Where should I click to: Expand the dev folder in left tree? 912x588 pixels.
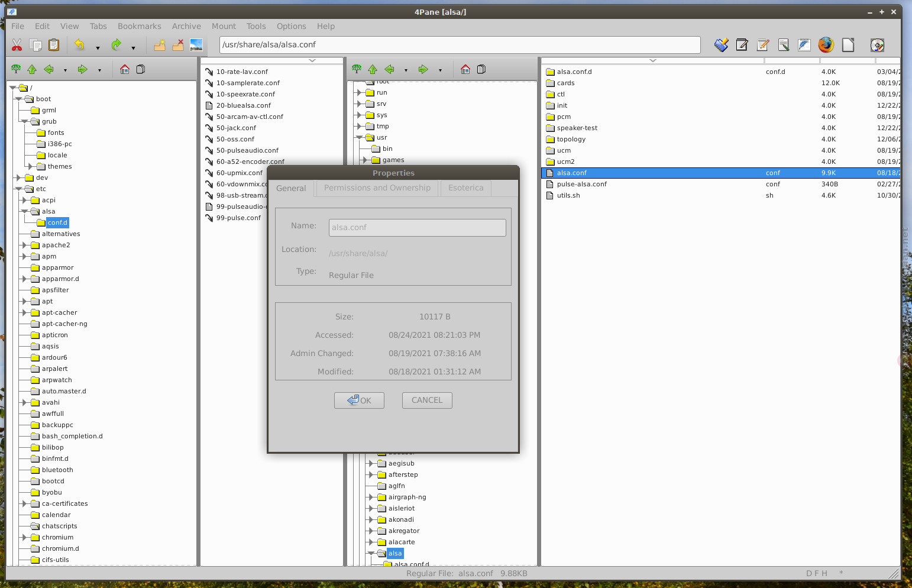coord(18,177)
